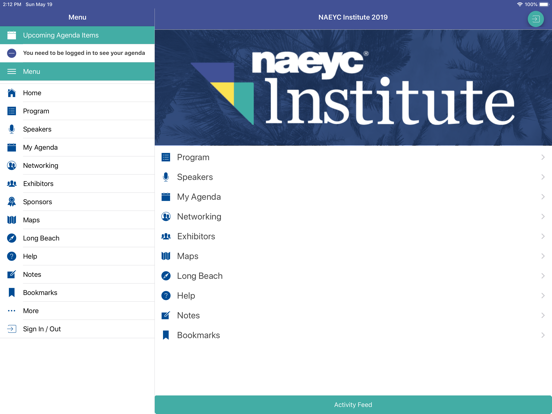The image size is (552, 414).
Task: Open Networking via its right chevron
Action: [x=543, y=217]
